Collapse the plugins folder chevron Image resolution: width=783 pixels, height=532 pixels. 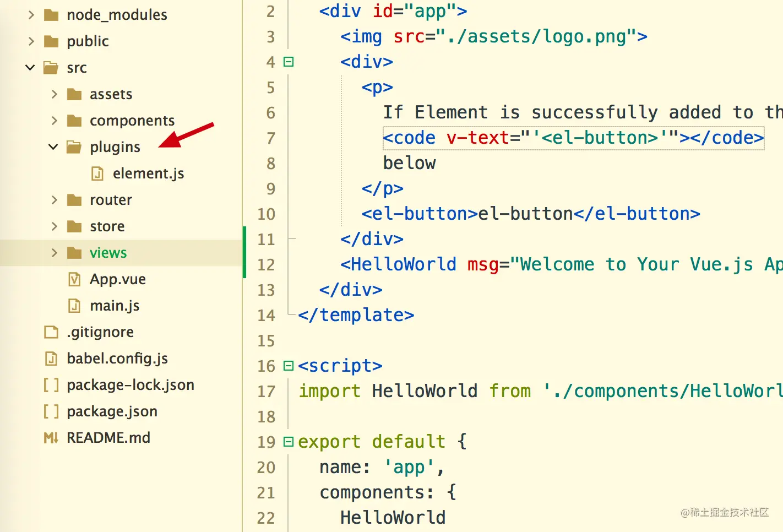[x=53, y=147]
